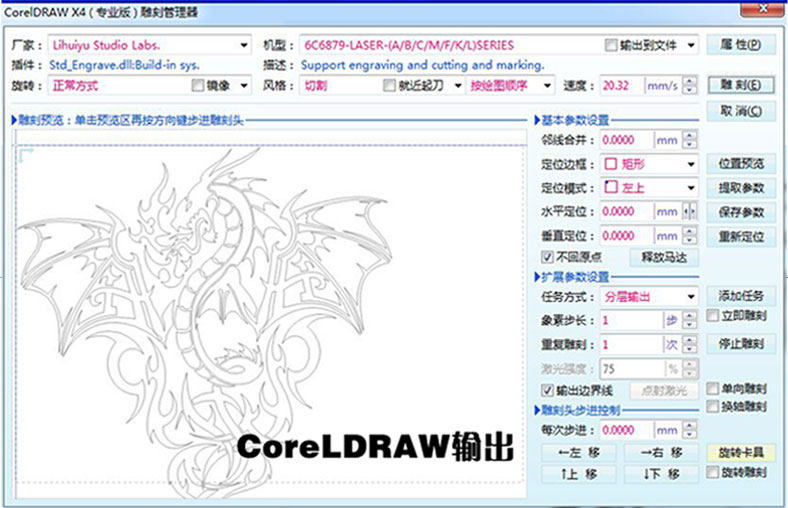Open the 按绘图顺序 order dropdown
The width and height of the screenshot is (788, 508).
tap(547, 85)
